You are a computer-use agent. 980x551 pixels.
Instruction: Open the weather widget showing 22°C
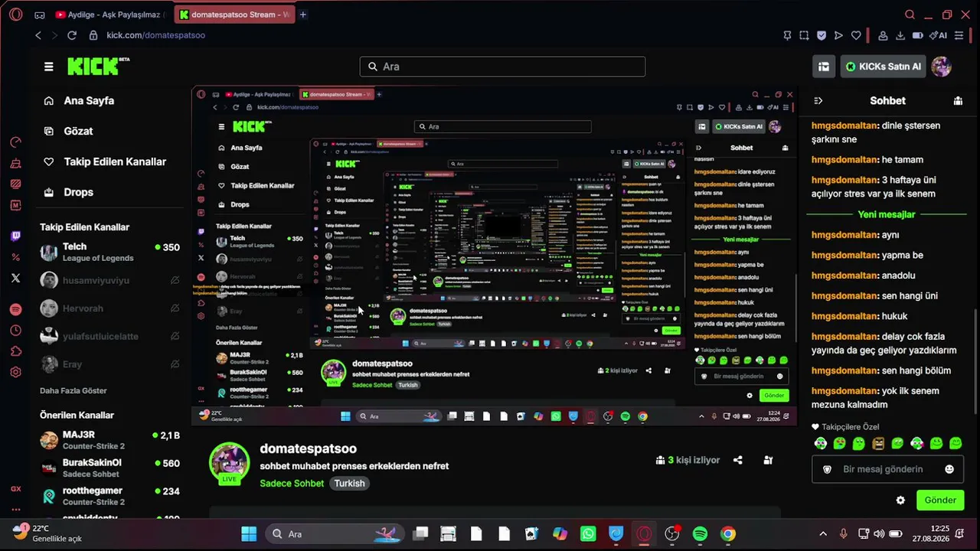47,533
